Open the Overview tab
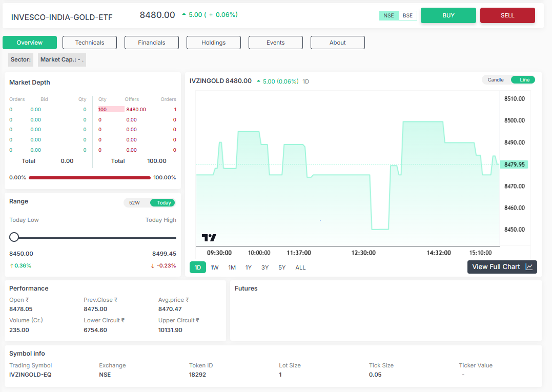Image resolution: width=552 pixels, height=392 pixels. tap(30, 43)
